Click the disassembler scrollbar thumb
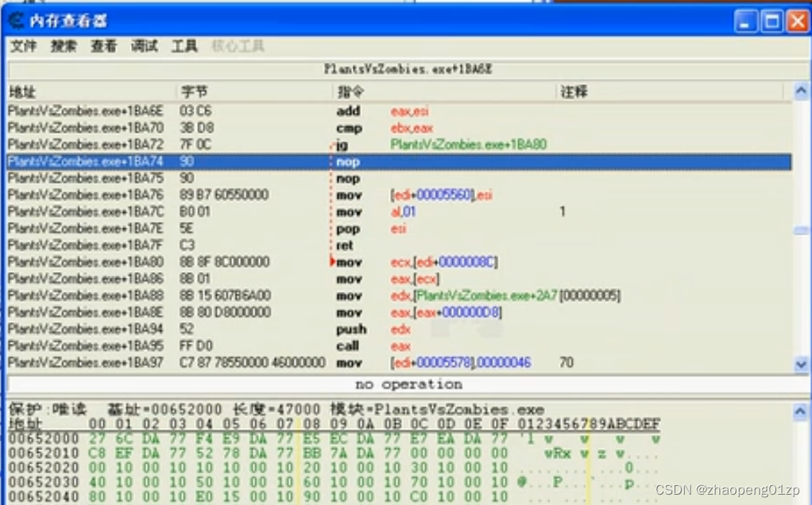This screenshot has width=812, height=505. point(801,230)
